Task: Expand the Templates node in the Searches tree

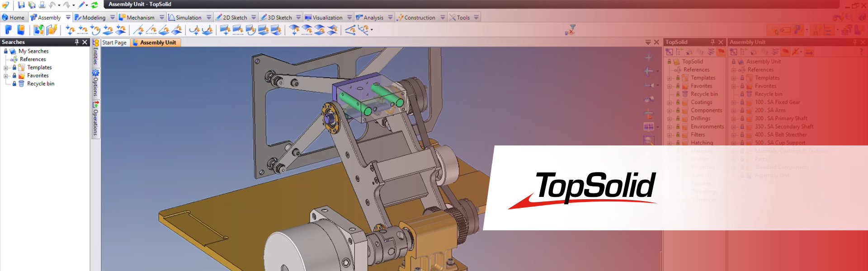Action: coord(6,68)
